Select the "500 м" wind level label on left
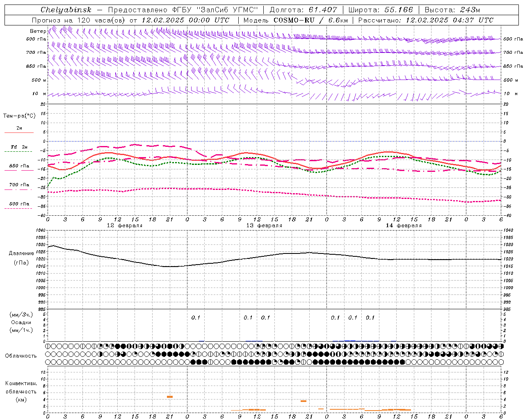Viewport: 525px width, 420px height. tap(39, 80)
